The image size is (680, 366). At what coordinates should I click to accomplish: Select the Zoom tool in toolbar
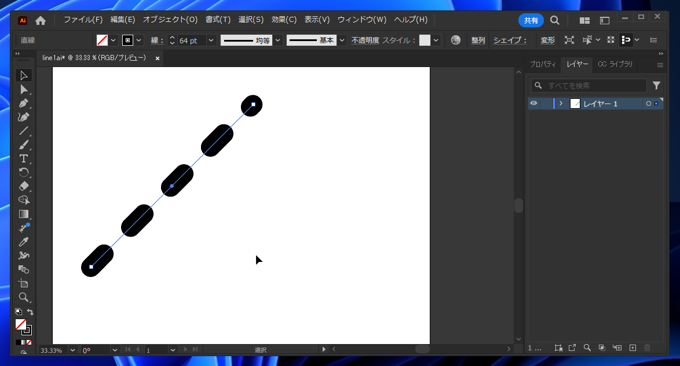(x=24, y=297)
